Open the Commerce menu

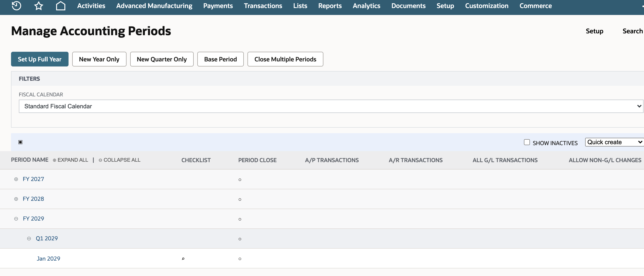click(x=535, y=6)
